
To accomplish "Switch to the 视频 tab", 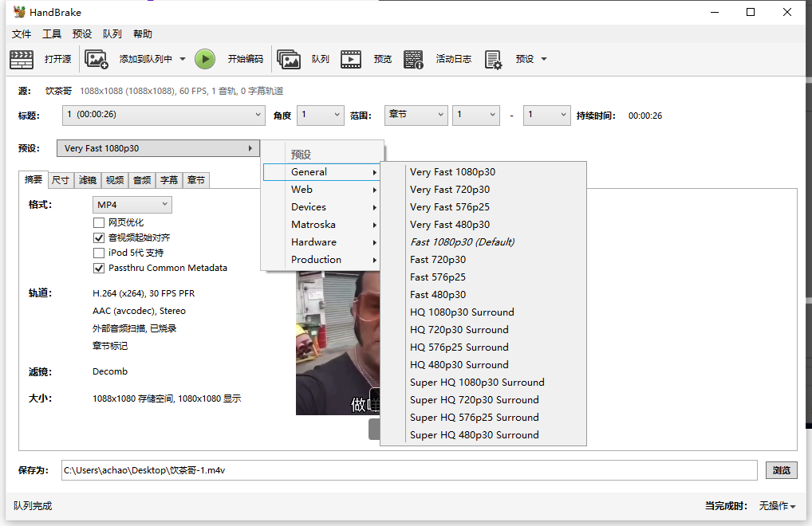I will click(115, 180).
